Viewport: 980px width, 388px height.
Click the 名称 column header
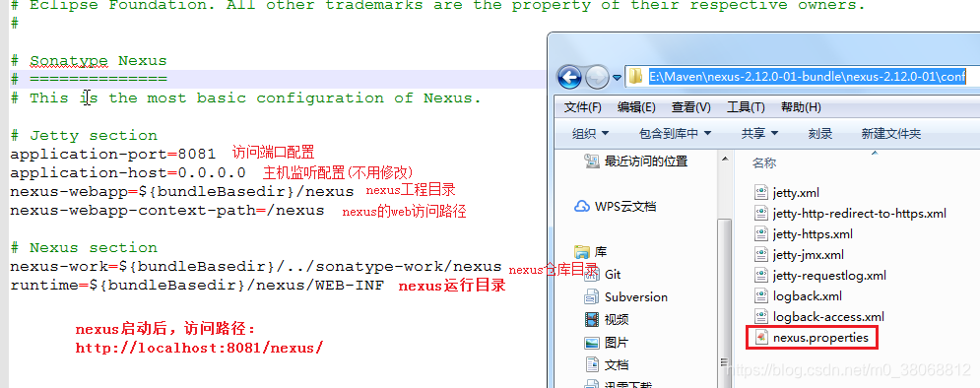[x=763, y=163]
